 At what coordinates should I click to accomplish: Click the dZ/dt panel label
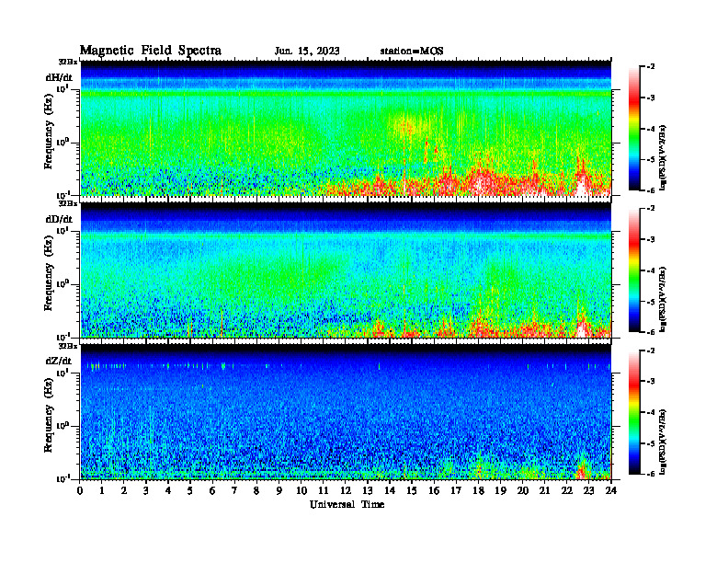click(x=59, y=361)
